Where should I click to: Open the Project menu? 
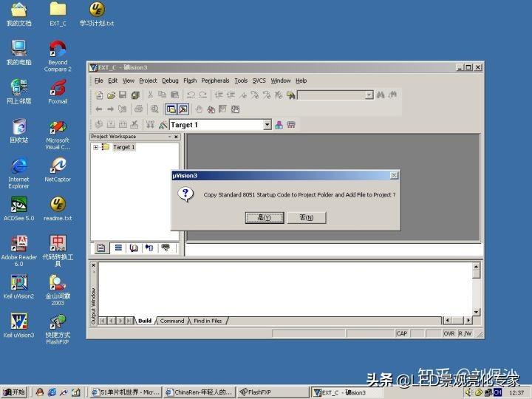point(148,81)
